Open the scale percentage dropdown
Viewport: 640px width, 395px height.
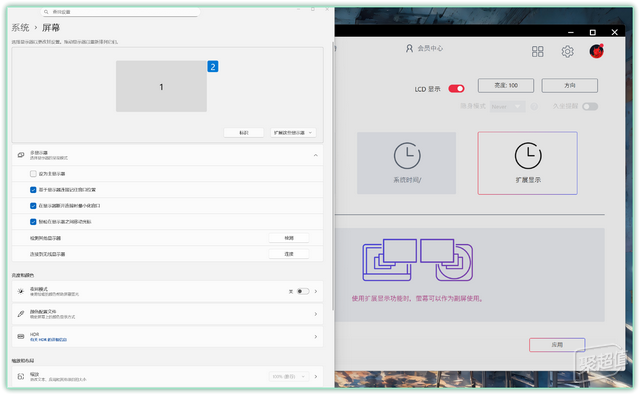point(289,376)
